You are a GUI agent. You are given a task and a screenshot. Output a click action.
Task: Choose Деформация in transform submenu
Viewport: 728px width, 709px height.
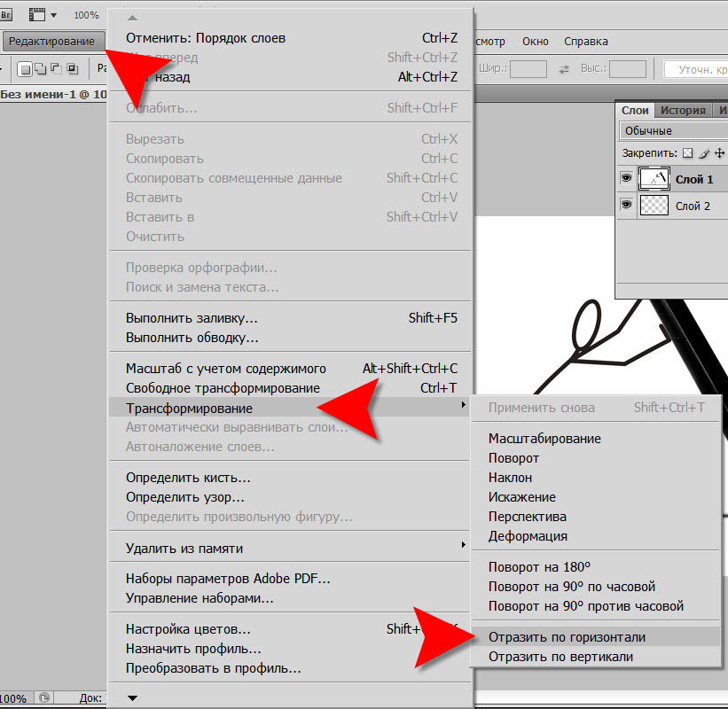tap(597, 536)
